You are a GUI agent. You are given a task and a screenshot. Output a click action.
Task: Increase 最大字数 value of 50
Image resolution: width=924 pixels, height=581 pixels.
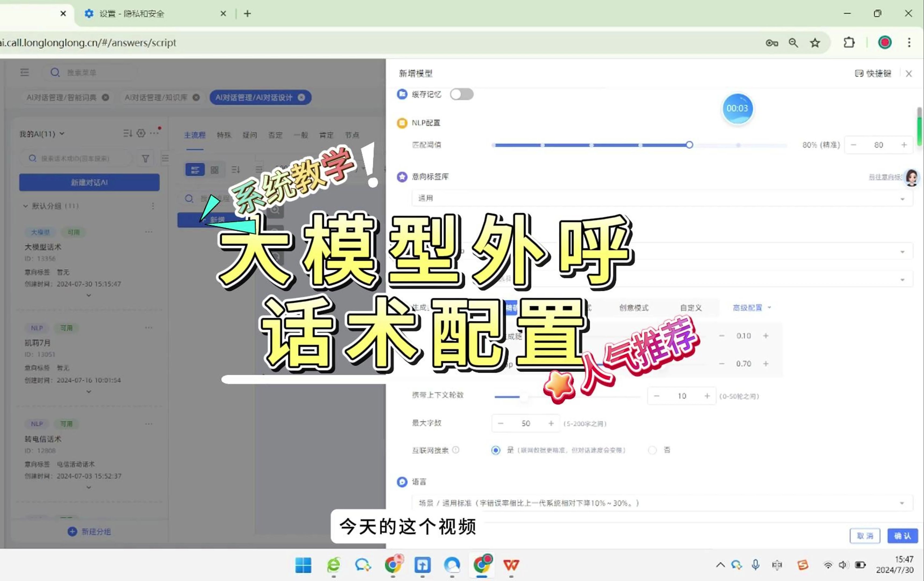click(551, 423)
